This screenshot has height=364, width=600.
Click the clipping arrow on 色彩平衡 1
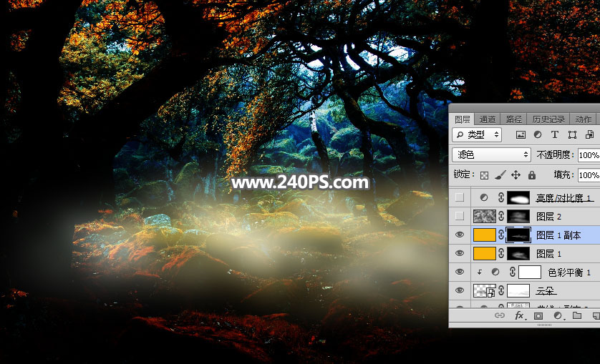point(479,272)
